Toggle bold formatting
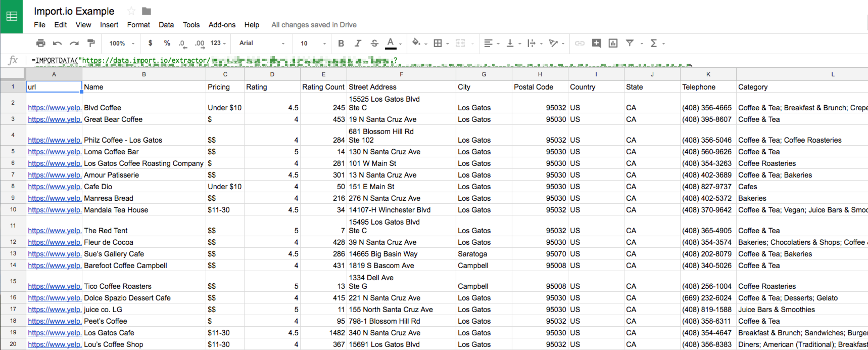Screen dimensions: 868x350 click(x=341, y=43)
